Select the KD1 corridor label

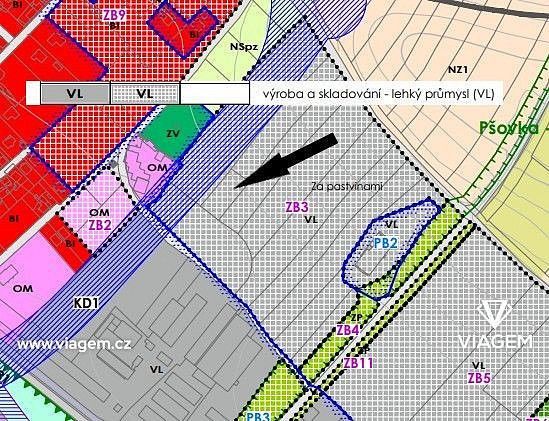pos(86,303)
